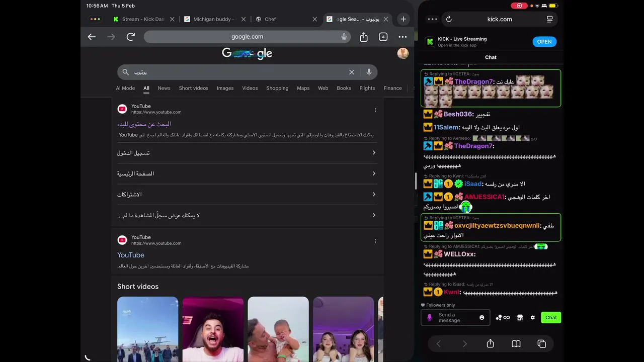This screenshot has height=362, width=644.
Task: Focus Kick Send a message field
Action: click(455, 317)
